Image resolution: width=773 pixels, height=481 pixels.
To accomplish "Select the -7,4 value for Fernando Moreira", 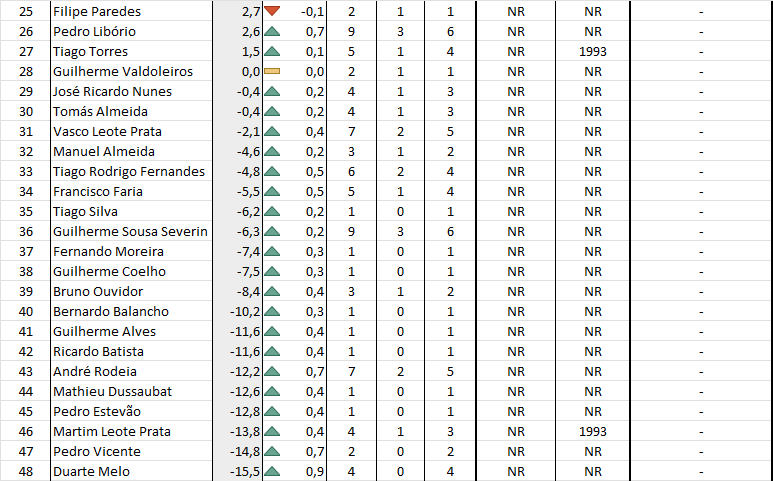I will pos(248,252).
